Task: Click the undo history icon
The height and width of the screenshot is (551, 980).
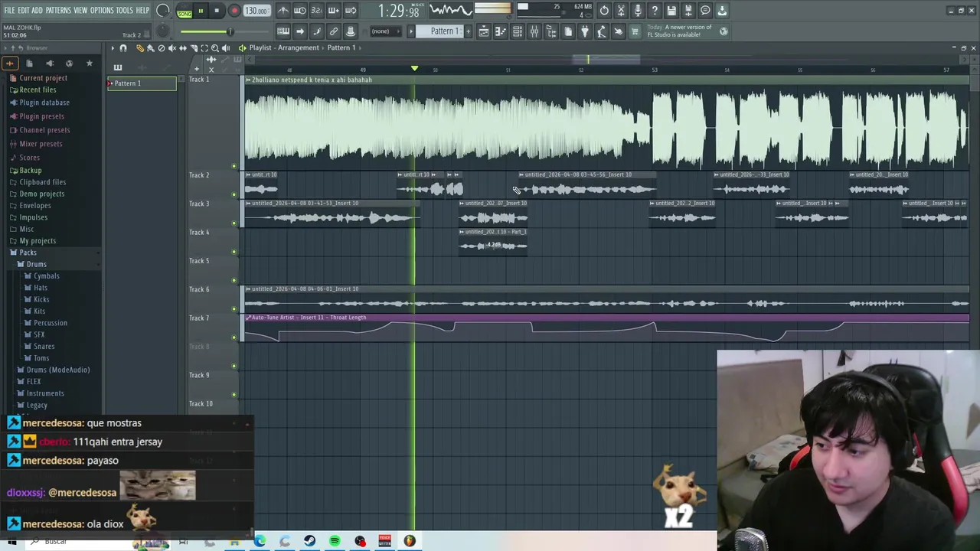Action: click(x=604, y=11)
